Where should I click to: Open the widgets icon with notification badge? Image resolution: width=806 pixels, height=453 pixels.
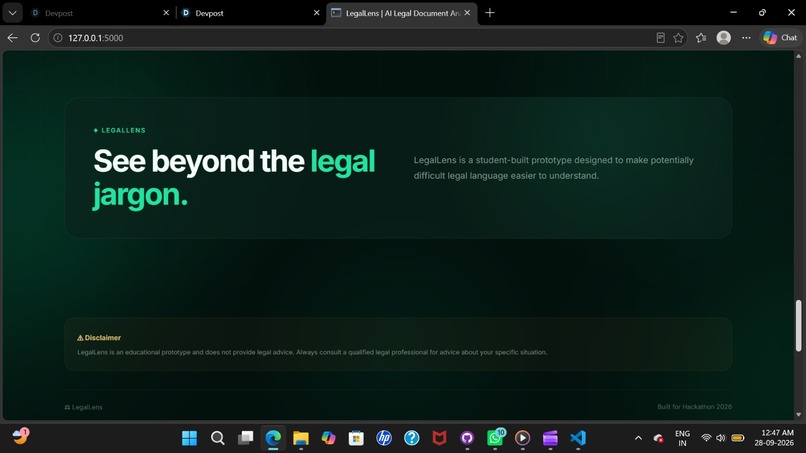(20, 437)
